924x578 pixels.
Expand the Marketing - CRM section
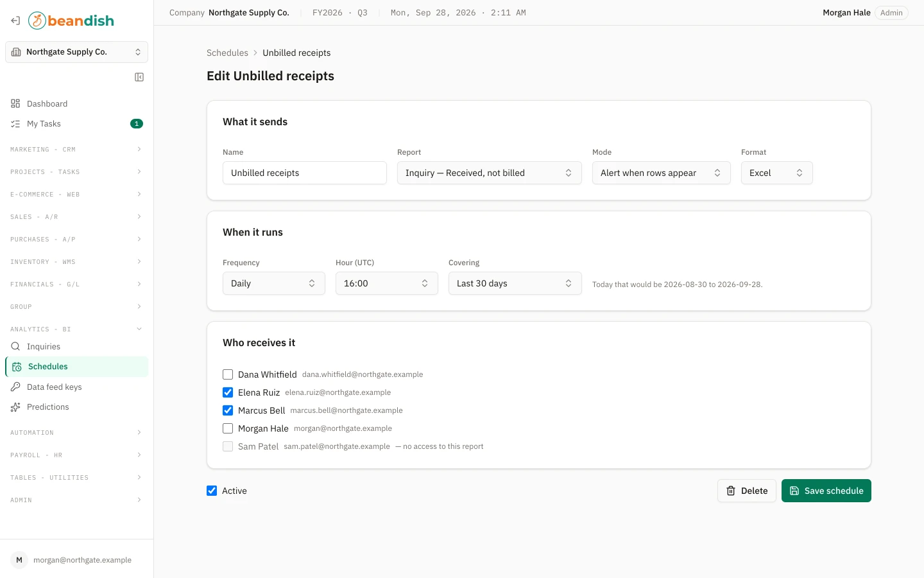pyautogui.click(x=76, y=149)
